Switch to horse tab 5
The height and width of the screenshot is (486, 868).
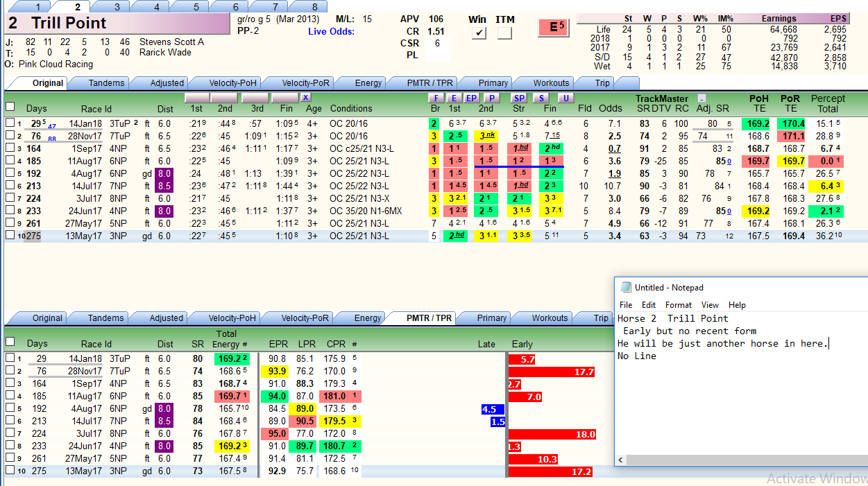click(196, 6)
